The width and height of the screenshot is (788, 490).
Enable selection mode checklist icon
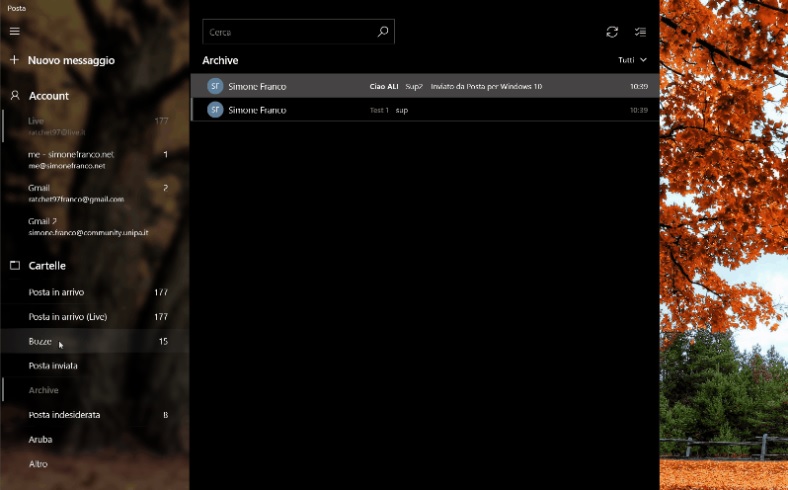click(641, 32)
